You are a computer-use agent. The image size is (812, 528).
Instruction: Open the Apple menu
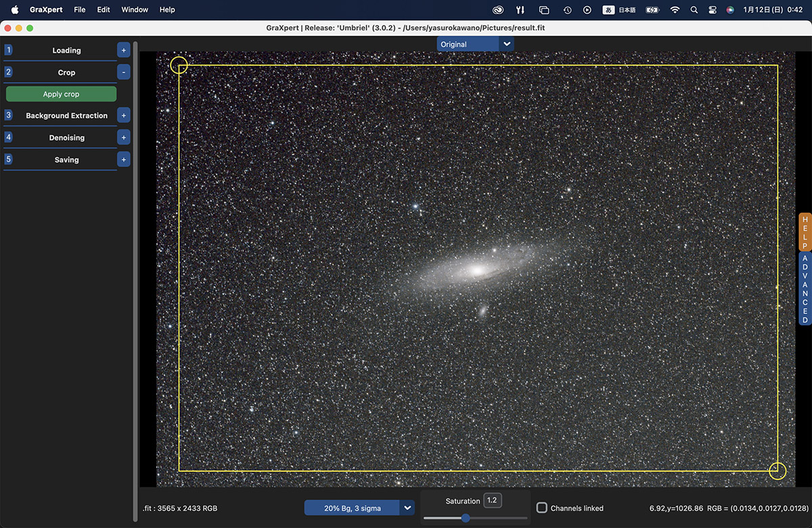coord(14,9)
